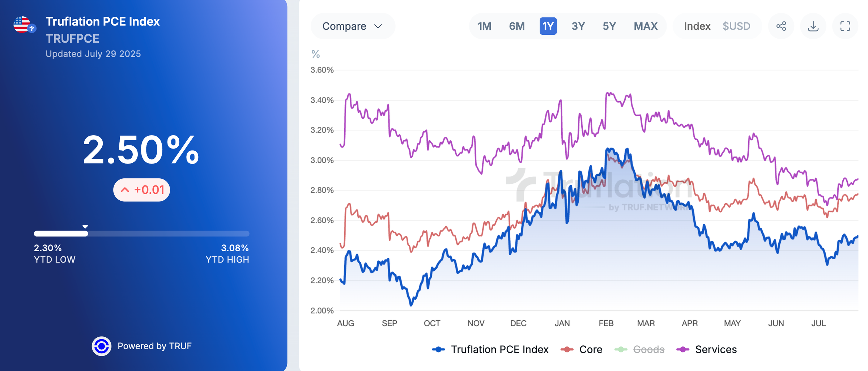Enter fullscreen mode via the expand icon
Viewport: 868px width, 371px height.
tap(845, 26)
